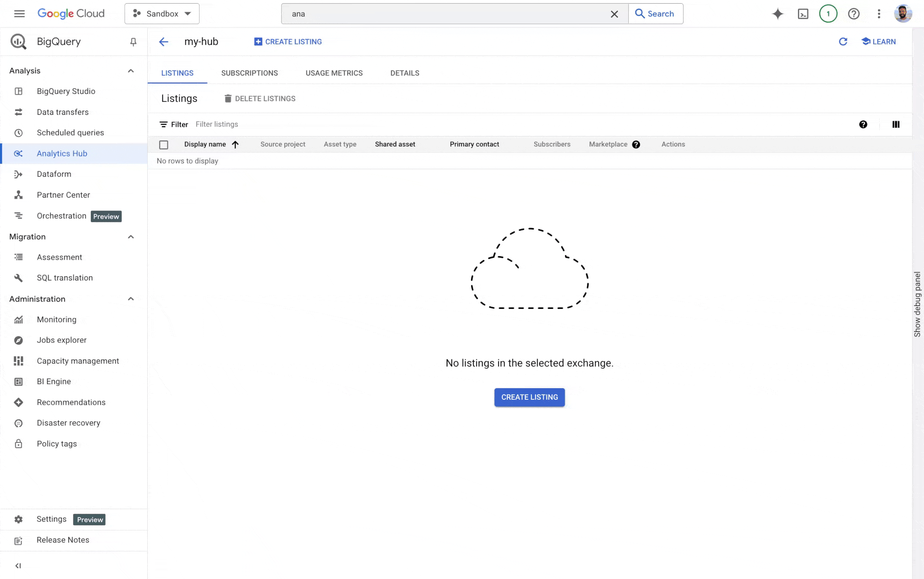
Task: Click the Search button
Action: [655, 14]
